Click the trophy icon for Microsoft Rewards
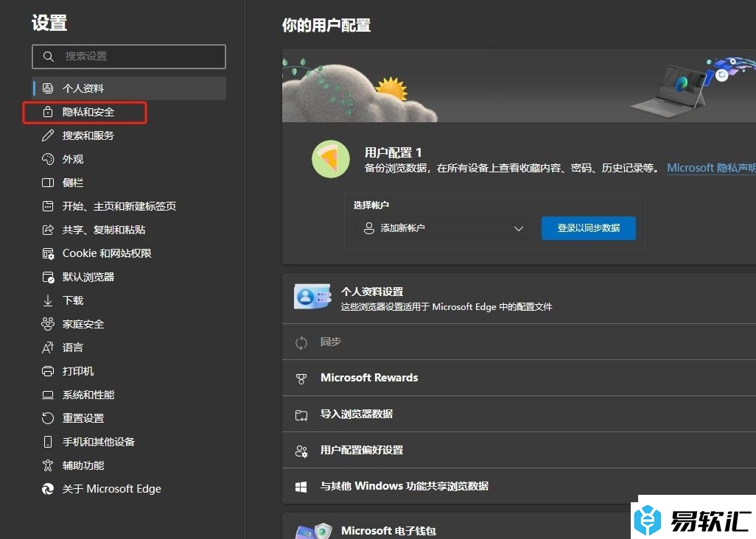 301,378
